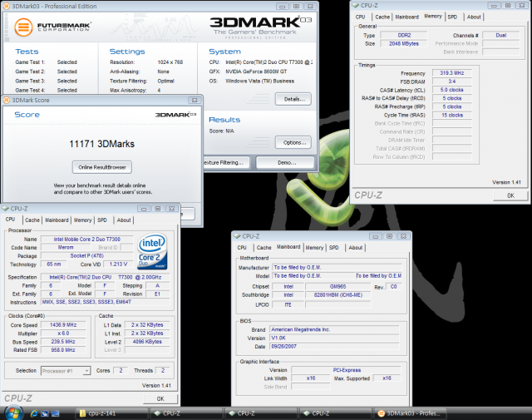Click the FSB:DRAM 3:4 value
Screen dimensions: 532x420
(x=452, y=82)
